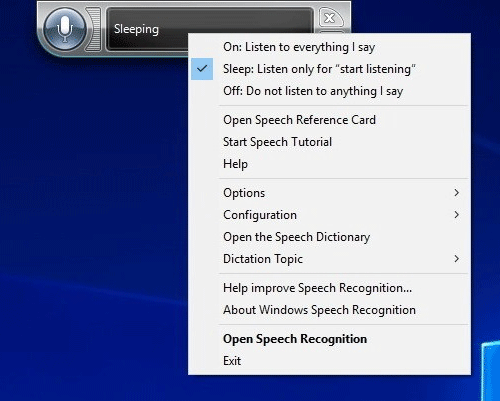Choose Open the Speech Dictionary
This screenshot has width=500, height=401.
pyautogui.click(x=329, y=237)
